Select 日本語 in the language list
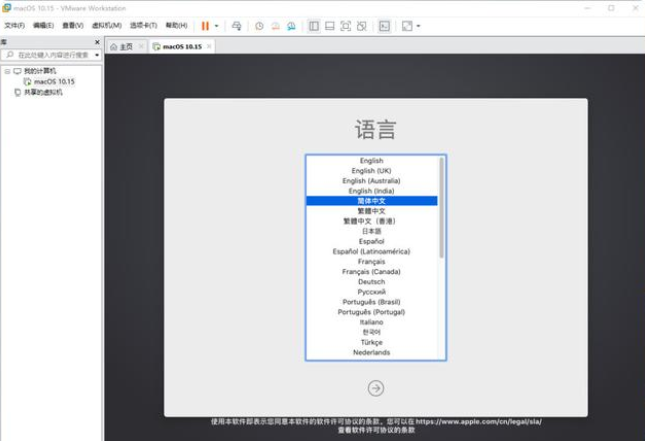 click(x=371, y=231)
